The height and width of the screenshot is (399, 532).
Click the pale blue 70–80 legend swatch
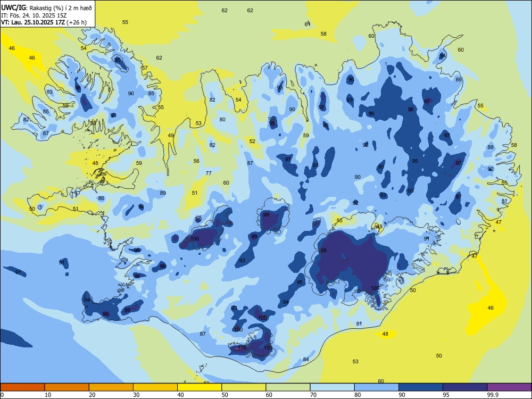coord(332,387)
